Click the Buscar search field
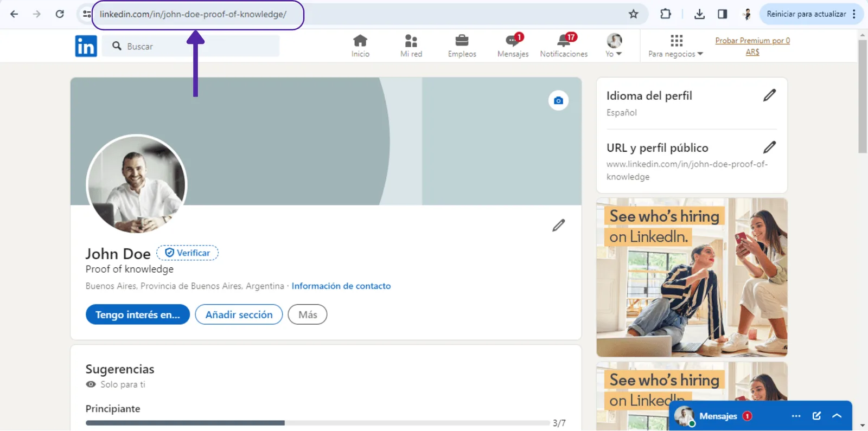The image size is (868, 431). coord(192,46)
